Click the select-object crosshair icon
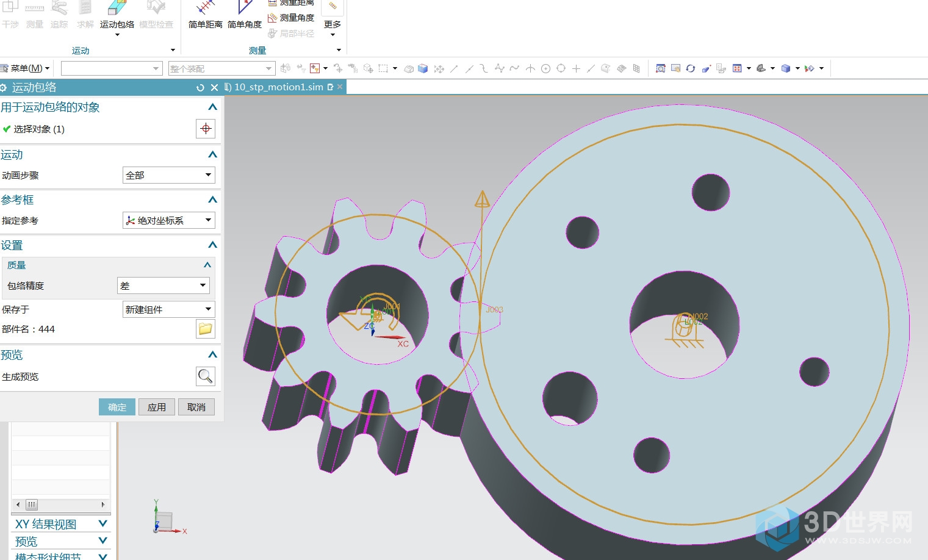 (206, 129)
